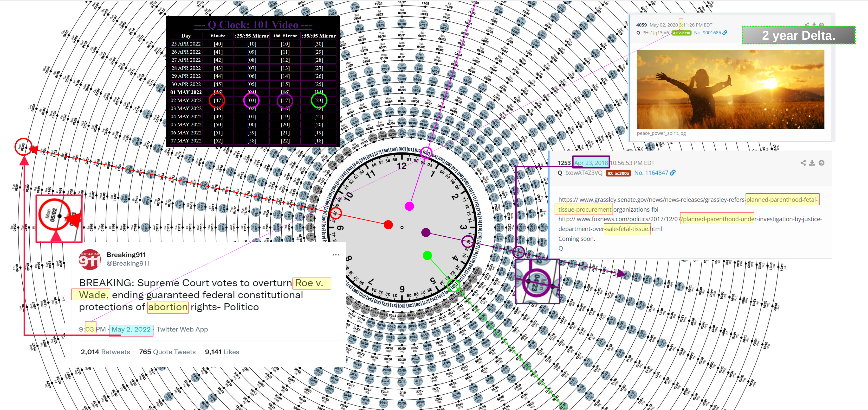Screen dimensions: 868x410
Task: Click the 'Coming soon.' line in post 1253
Action: (577, 239)
